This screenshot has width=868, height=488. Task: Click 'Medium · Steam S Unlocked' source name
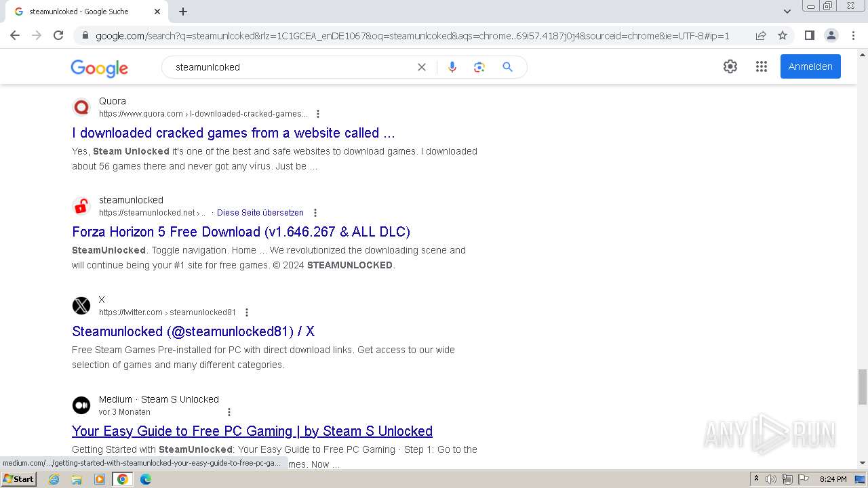pyautogui.click(x=159, y=399)
